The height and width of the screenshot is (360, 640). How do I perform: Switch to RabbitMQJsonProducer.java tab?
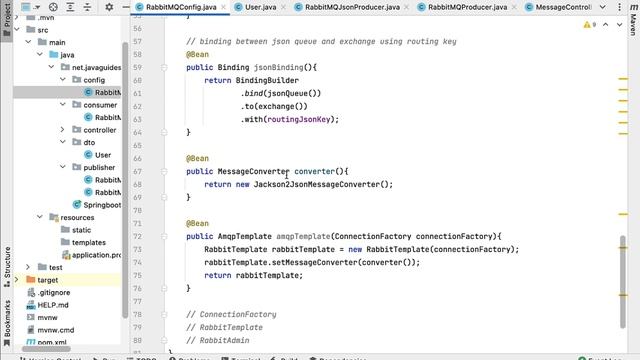pyautogui.click(x=352, y=7)
